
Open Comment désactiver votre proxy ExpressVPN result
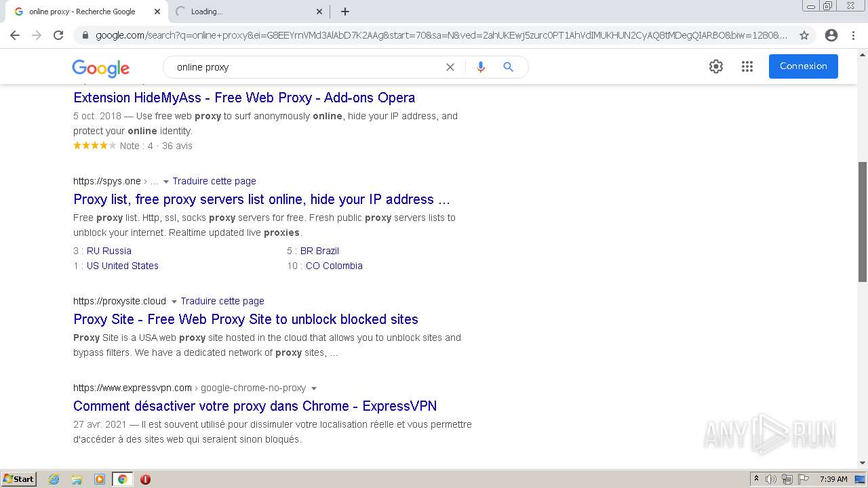tap(255, 406)
